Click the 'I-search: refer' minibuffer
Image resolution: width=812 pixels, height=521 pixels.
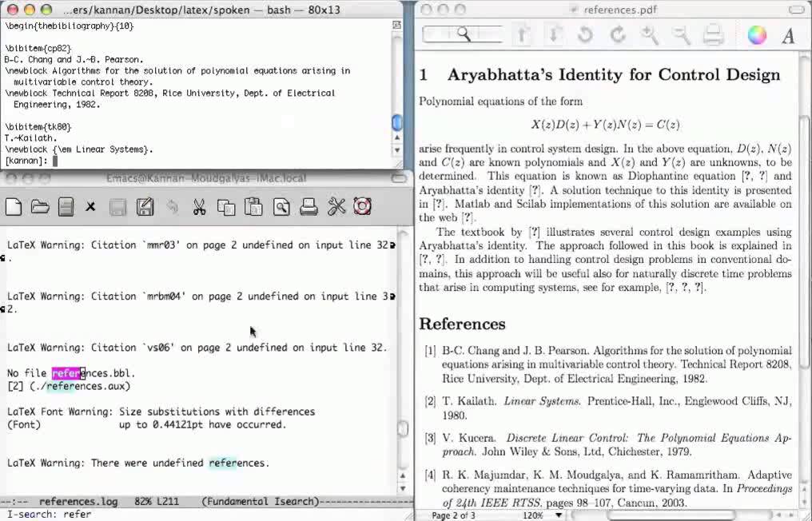(x=50, y=515)
